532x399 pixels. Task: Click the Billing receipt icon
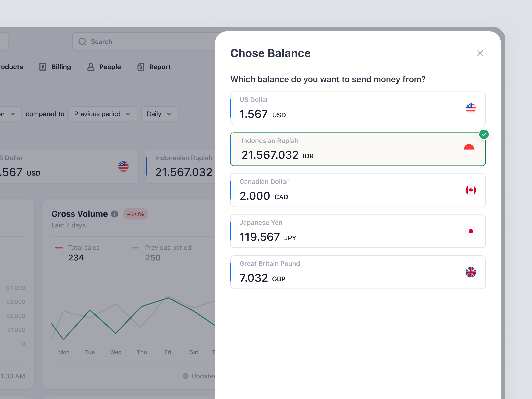[43, 67]
